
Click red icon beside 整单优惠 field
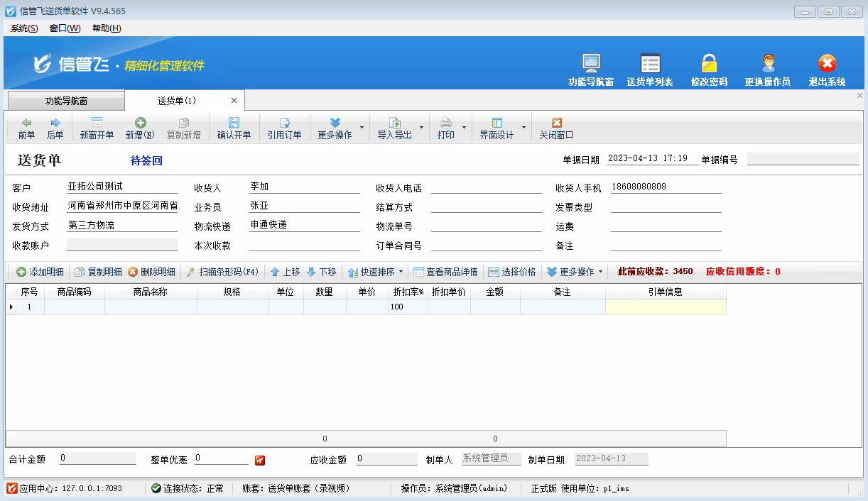(x=260, y=460)
